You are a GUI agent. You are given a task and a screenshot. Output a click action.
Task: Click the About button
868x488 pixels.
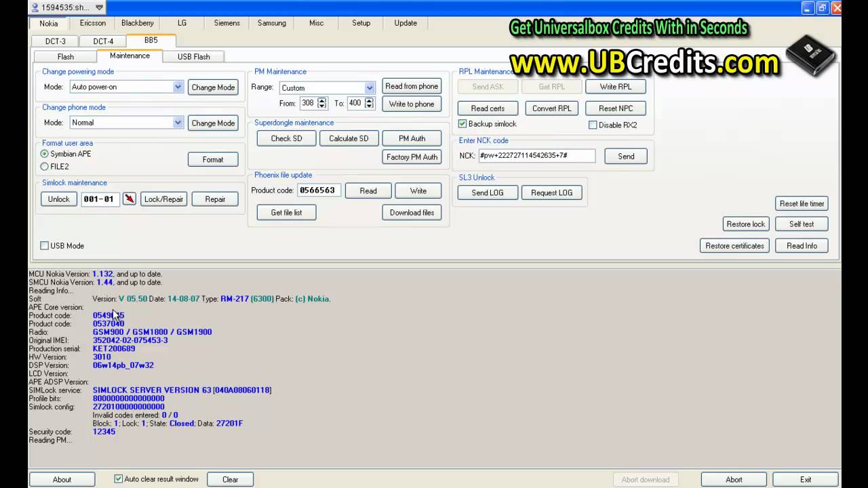(62, 479)
